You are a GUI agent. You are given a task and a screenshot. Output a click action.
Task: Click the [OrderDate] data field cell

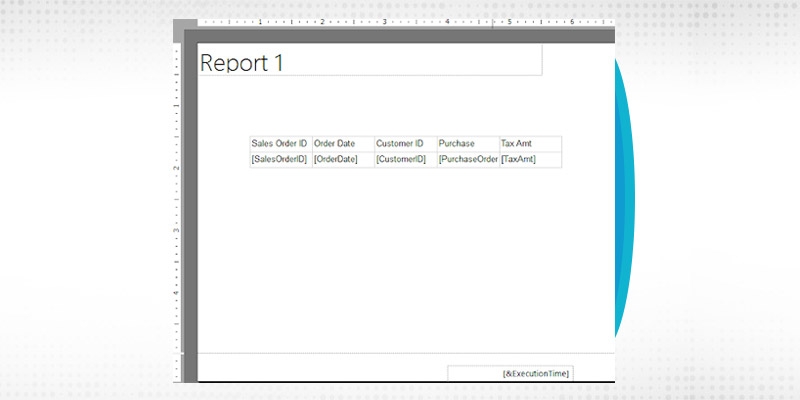[x=343, y=160]
